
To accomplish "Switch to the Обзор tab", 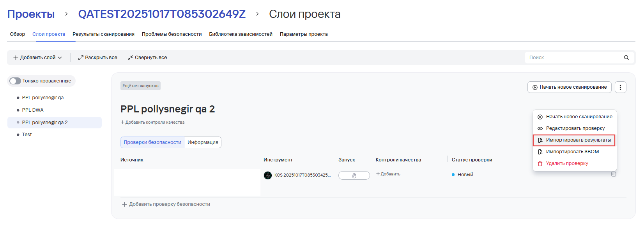I will 18,34.
